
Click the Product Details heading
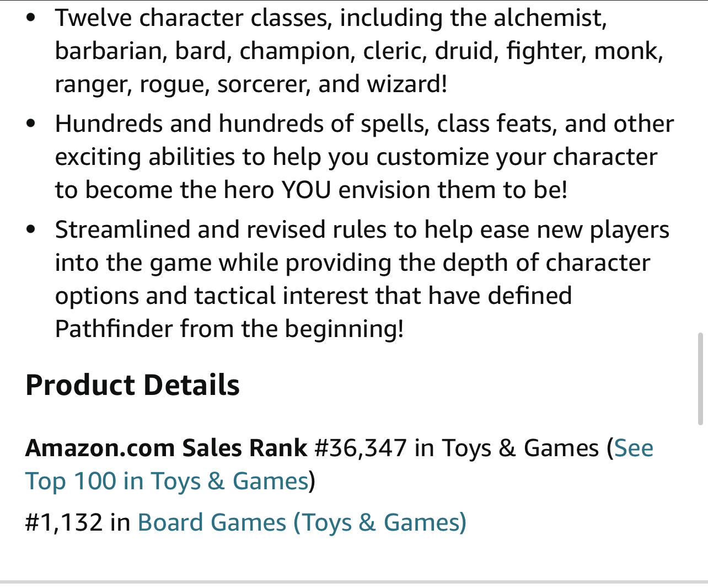(132, 385)
